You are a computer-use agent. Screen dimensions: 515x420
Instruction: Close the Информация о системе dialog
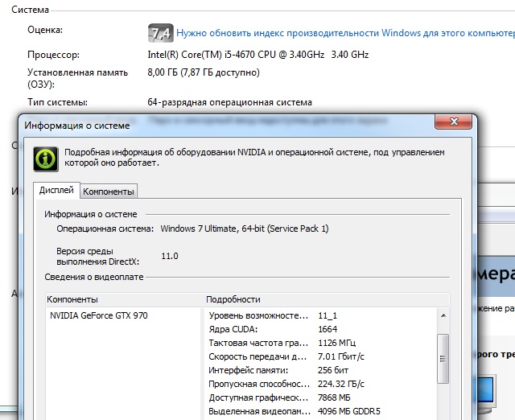point(454,121)
